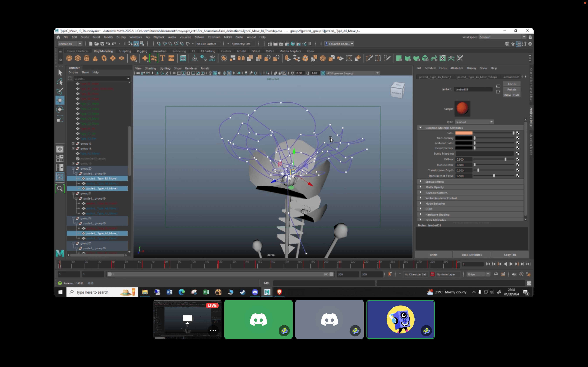The width and height of the screenshot is (588, 367).
Task: Expand group18 in the Outliner
Action: point(73,143)
